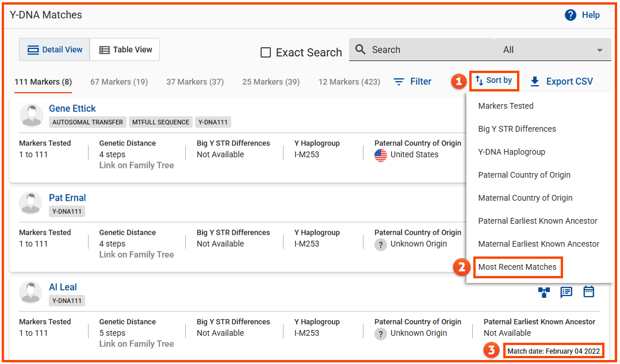
Task: Click the Filter funnel icon
Action: click(399, 81)
